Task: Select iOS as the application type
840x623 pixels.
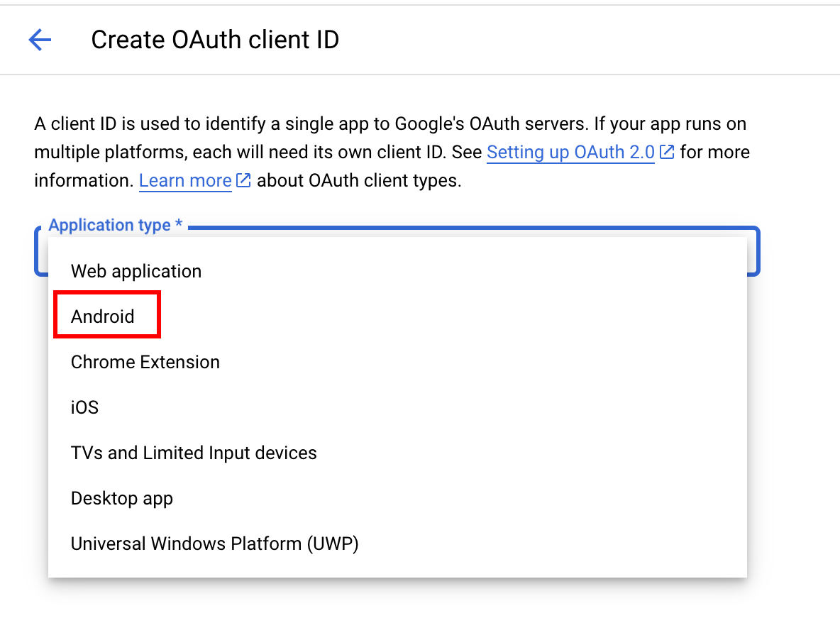Action: (84, 407)
